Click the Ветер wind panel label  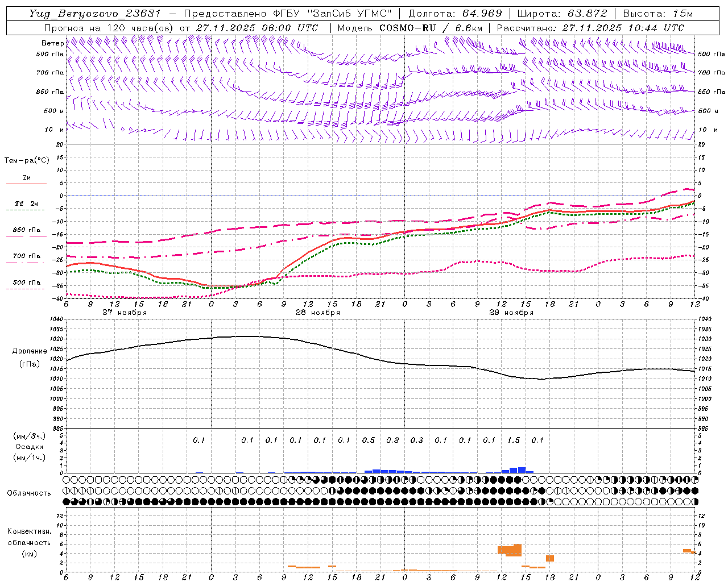52,43
